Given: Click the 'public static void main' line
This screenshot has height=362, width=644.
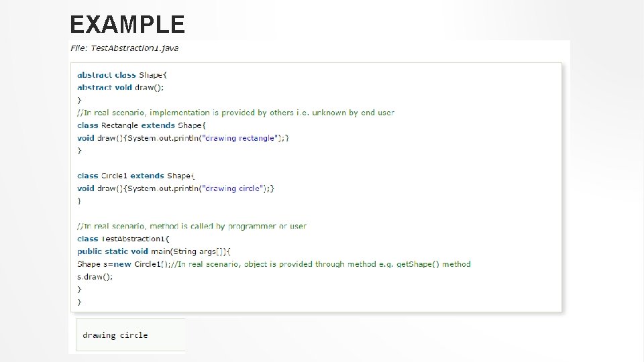Looking at the screenshot, I should click(x=154, y=251).
